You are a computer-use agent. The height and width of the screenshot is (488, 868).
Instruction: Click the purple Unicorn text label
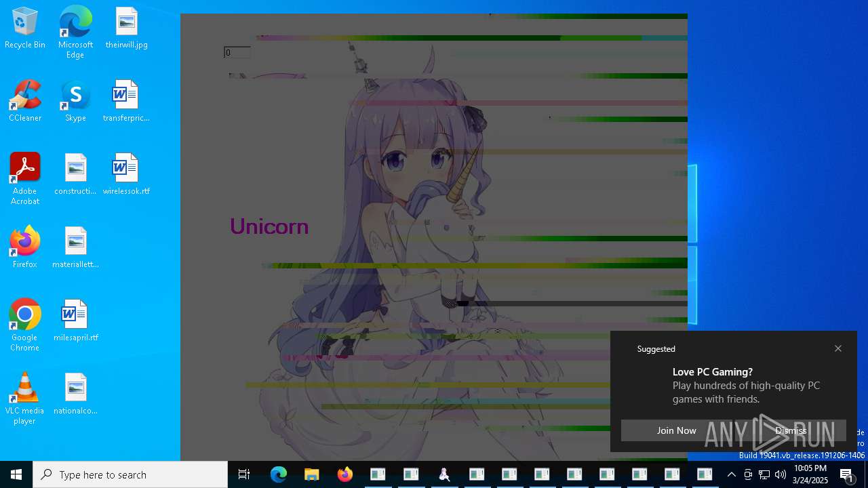tap(269, 226)
